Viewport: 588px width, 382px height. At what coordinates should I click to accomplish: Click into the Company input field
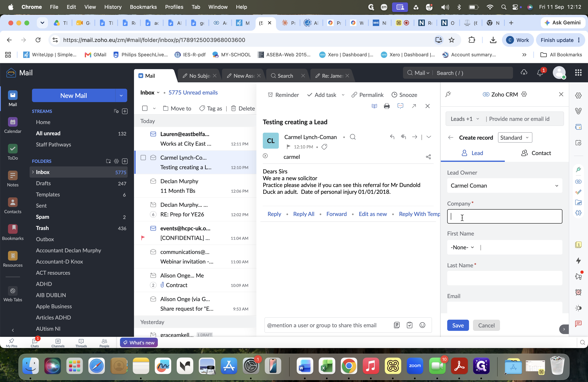tap(504, 216)
